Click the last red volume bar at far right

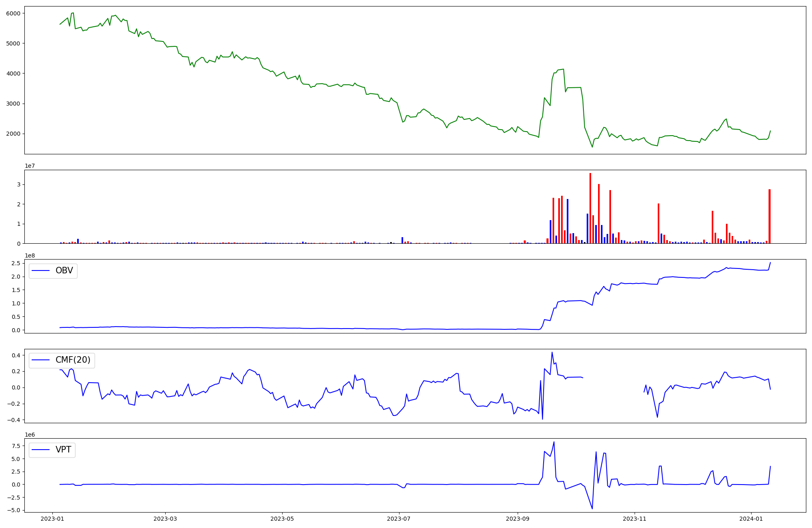[x=769, y=216]
